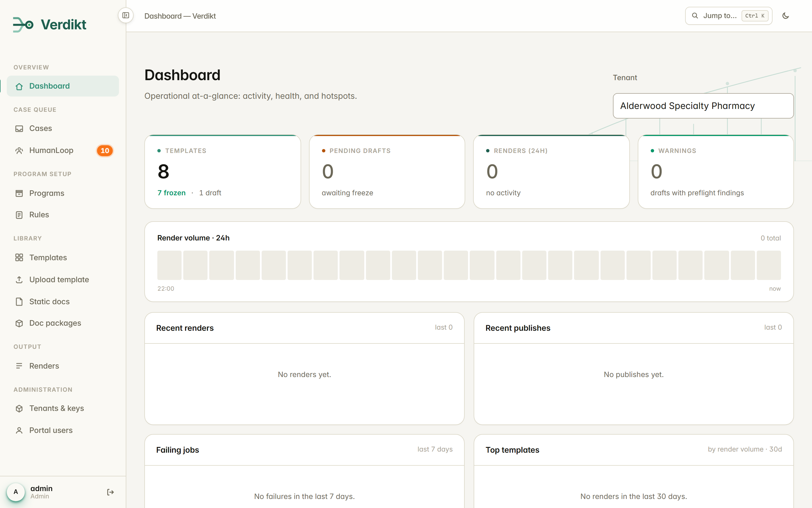Click the Pending Drafts stat card
Image resolution: width=812 pixels, height=508 pixels.
387,172
